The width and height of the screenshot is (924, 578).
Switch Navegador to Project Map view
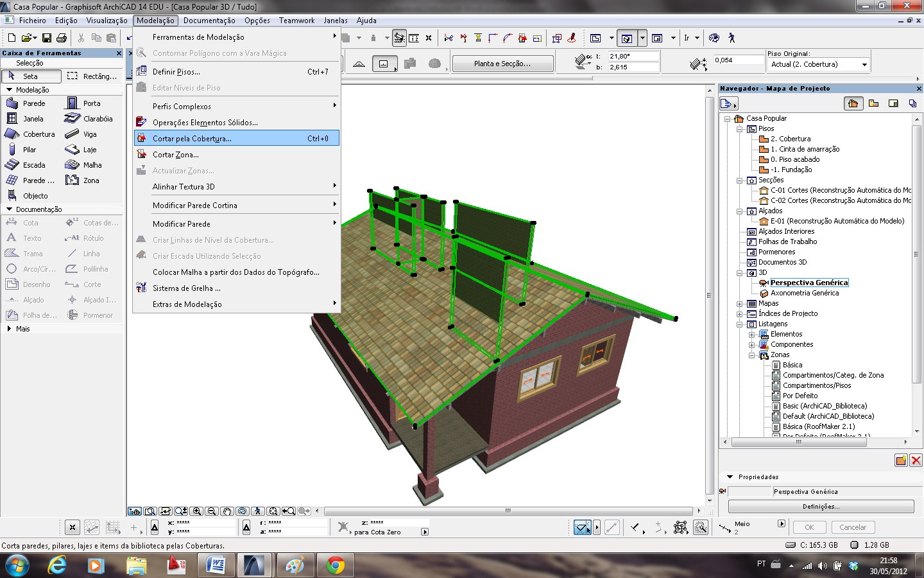pos(853,103)
